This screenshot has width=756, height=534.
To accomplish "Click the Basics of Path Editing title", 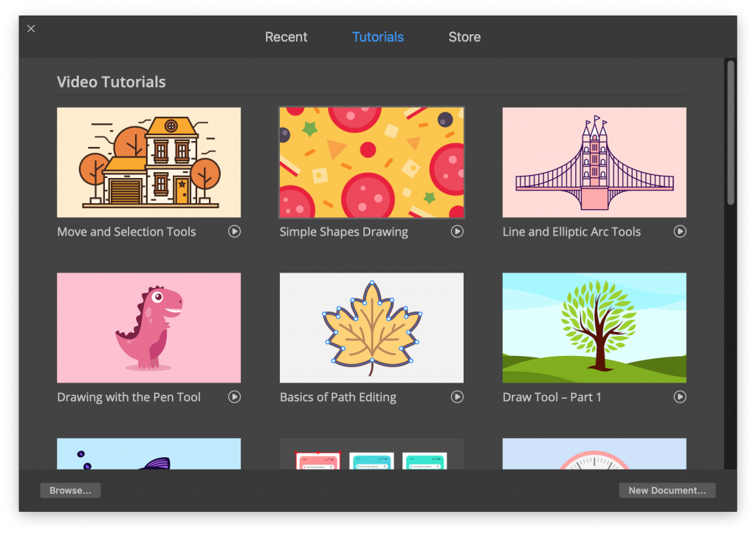I will [338, 397].
